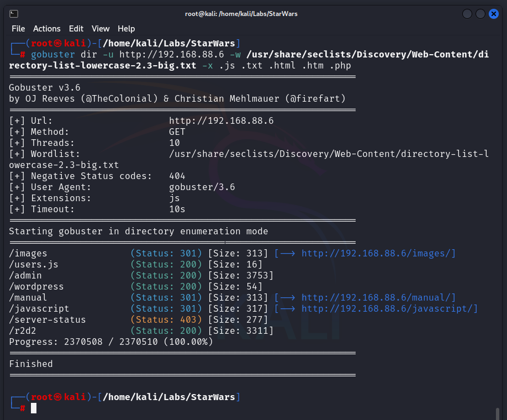Open the Edit menu

click(x=76, y=29)
